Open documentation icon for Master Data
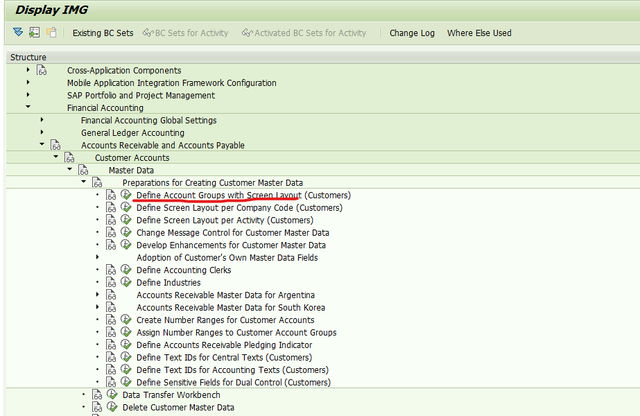Screen dimensions: 640x416 83,170
